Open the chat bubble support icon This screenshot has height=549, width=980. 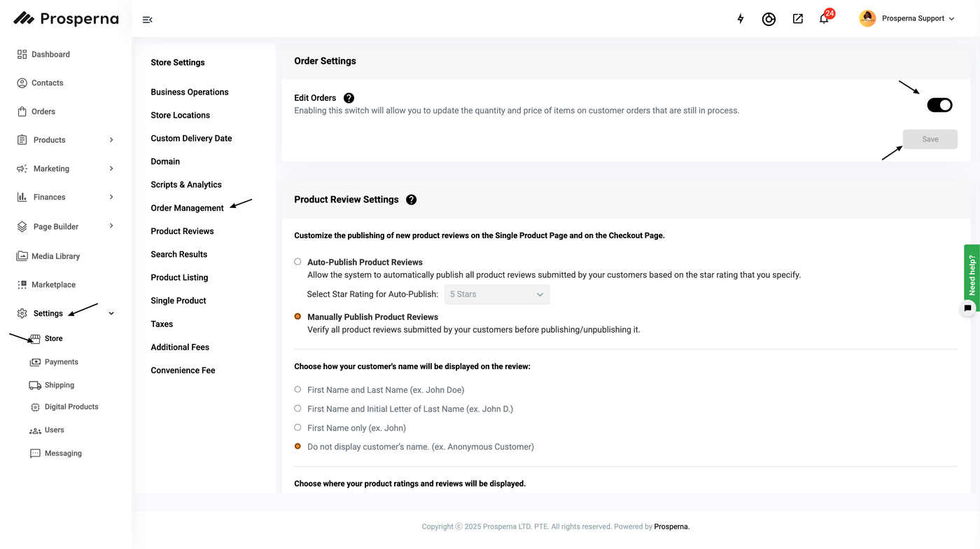click(967, 308)
